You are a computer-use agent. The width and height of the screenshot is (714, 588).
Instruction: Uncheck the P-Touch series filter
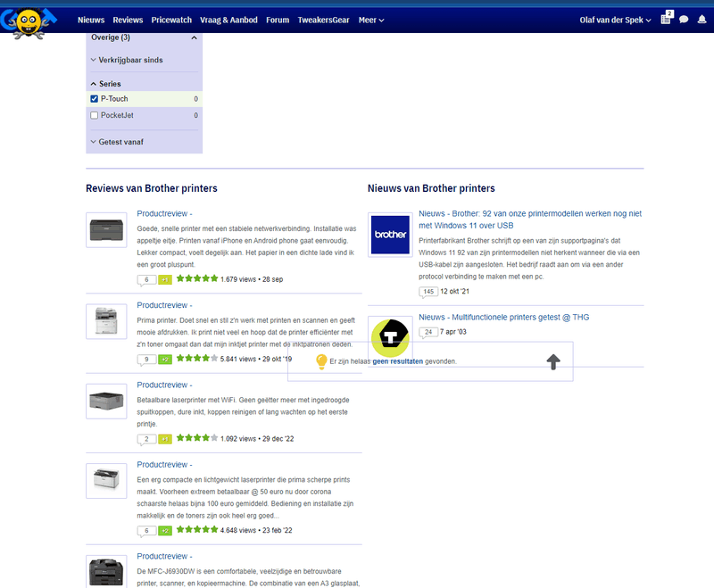95,99
